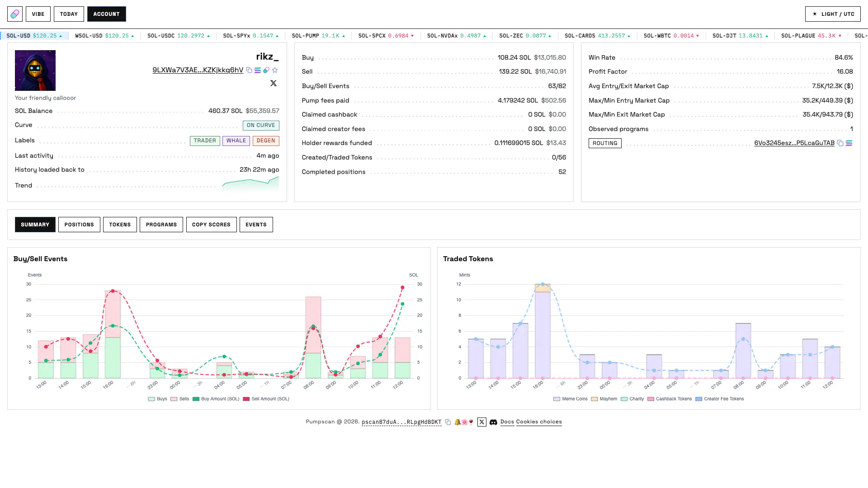Switch to the Positions tab
The height and width of the screenshot is (488, 868).
pyautogui.click(x=79, y=225)
